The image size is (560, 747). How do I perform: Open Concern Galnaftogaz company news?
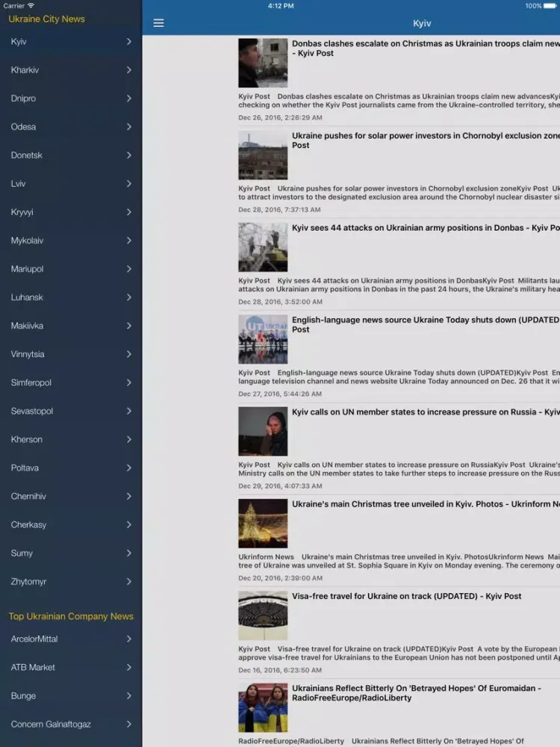coord(71,724)
